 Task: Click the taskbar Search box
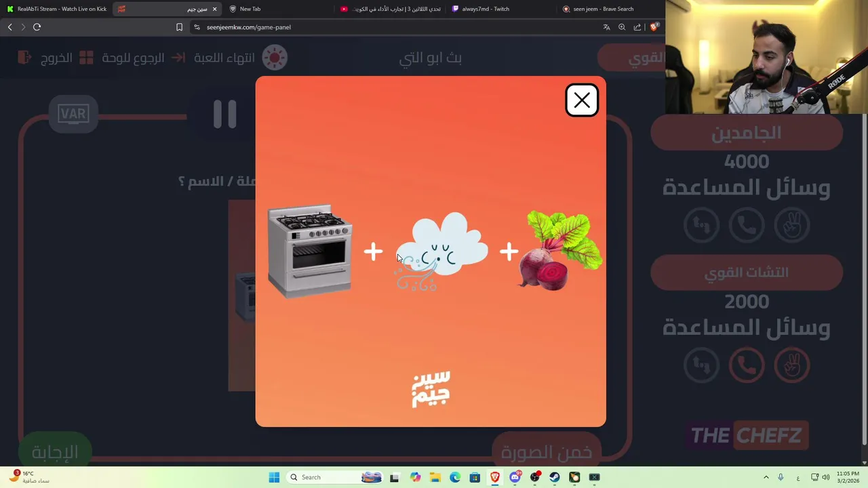tap(334, 477)
